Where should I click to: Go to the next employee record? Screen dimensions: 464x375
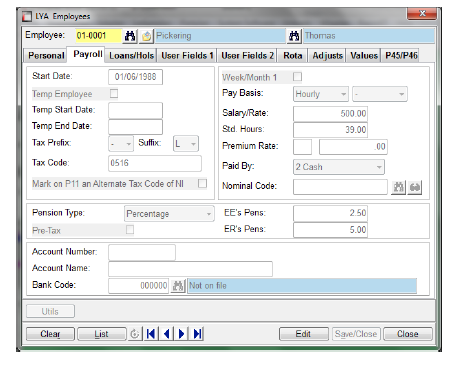pyautogui.click(x=182, y=334)
